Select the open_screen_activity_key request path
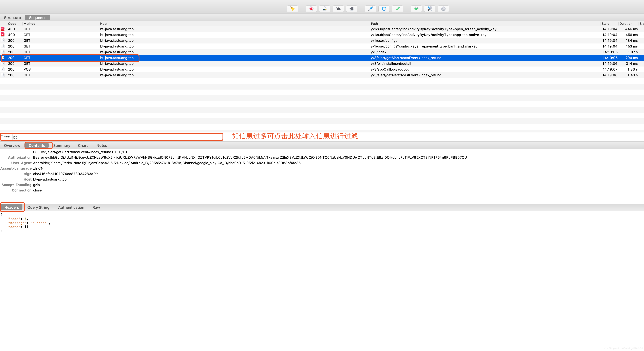Viewport: 644px width, 351px height. [x=434, y=29]
